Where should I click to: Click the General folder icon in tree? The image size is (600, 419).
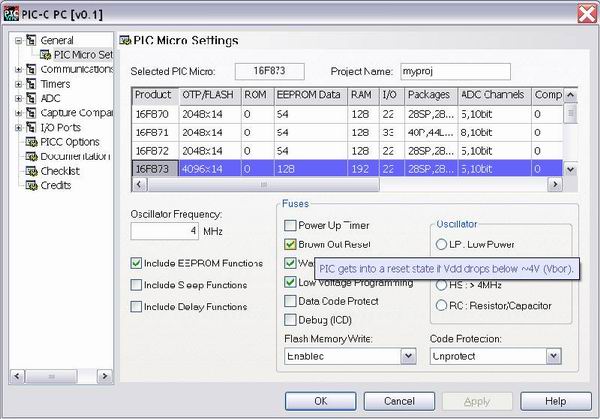[31, 40]
